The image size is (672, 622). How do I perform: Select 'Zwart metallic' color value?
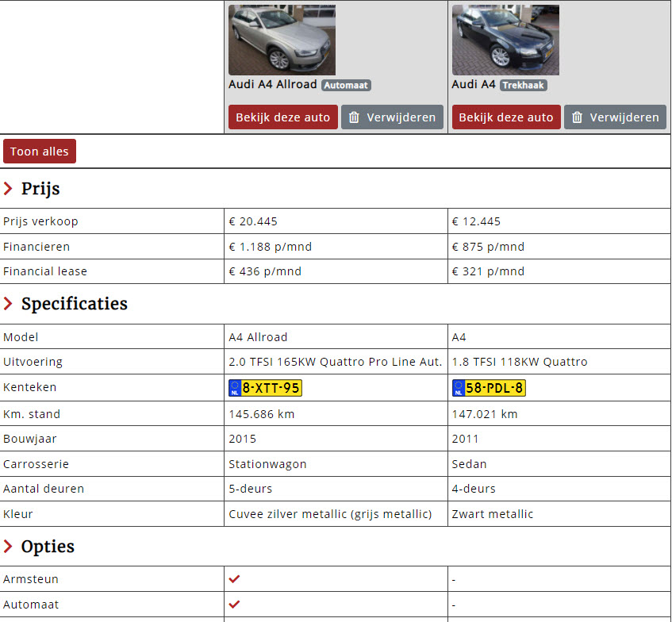(x=493, y=514)
